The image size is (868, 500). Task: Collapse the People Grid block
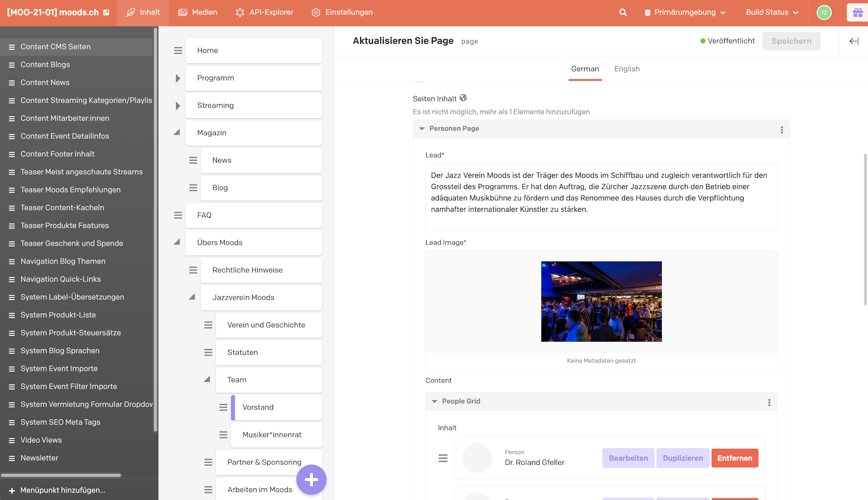(x=434, y=401)
